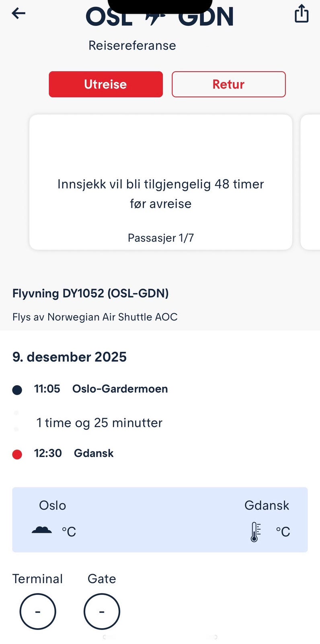Tap the red arrival dot marker
The height and width of the screenshot is (644, 320).
17,454
